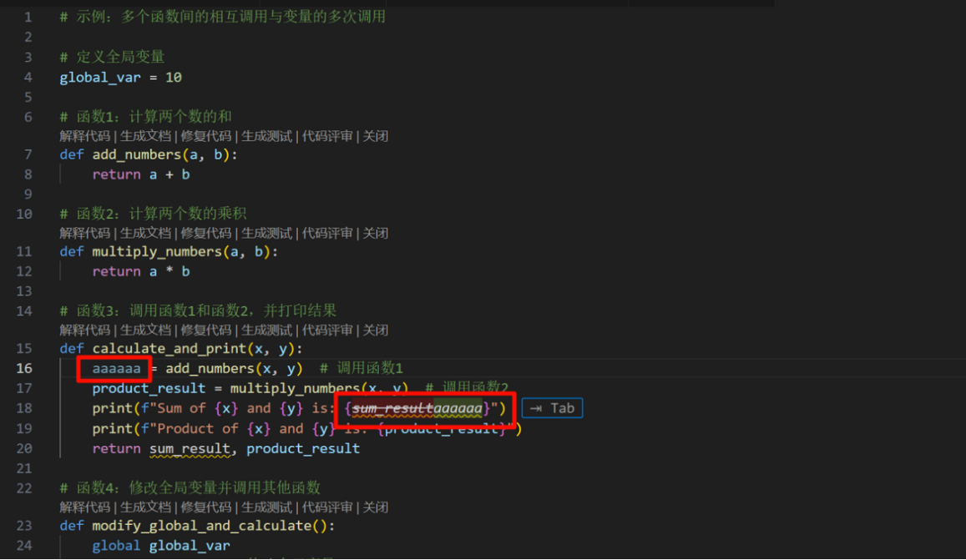Click 解释代码 above the add_numbers function
966x560 pixels.
pos(85,136)
